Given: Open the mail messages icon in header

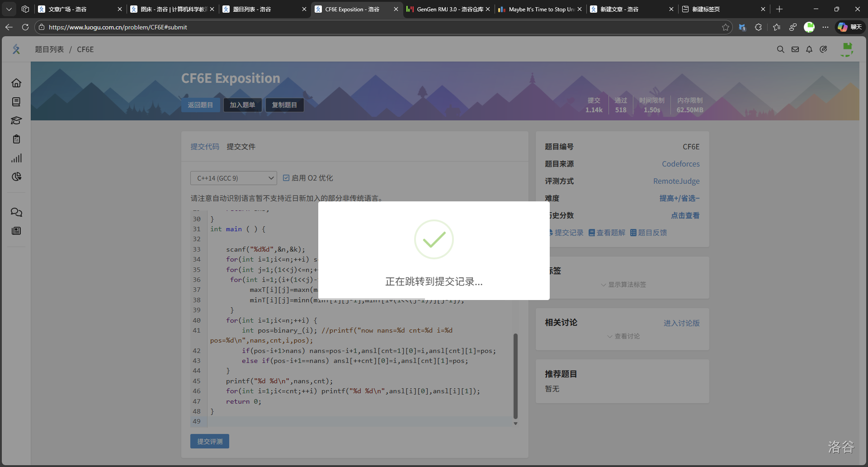Looking at the screenshot, I should coord(795,49).
